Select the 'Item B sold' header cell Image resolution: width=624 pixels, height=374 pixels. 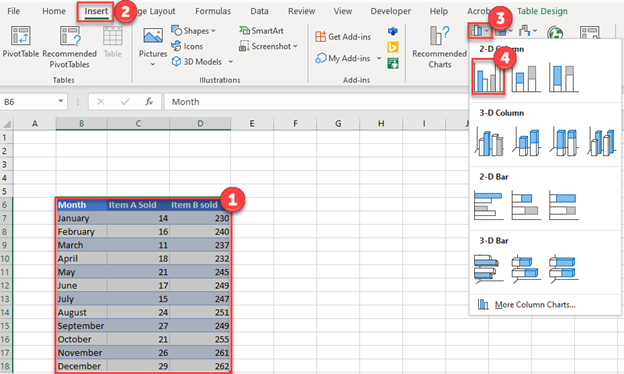point(200,205)
